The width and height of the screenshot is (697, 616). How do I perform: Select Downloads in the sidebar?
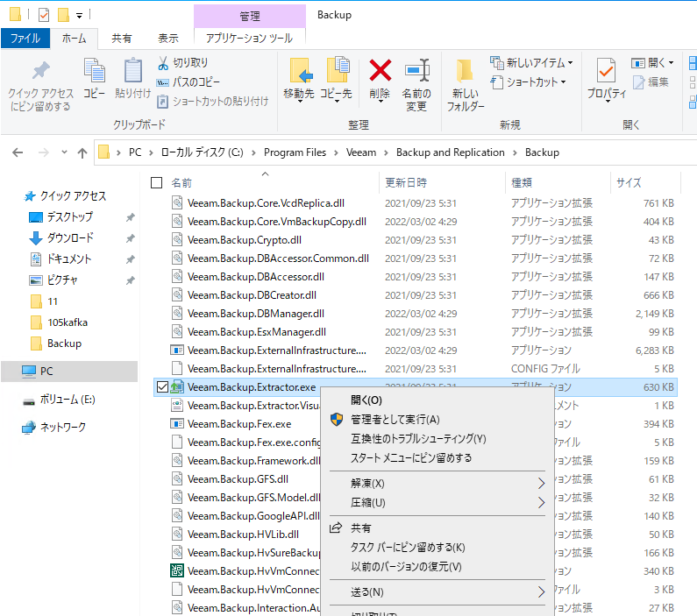(x=70, y=238)
